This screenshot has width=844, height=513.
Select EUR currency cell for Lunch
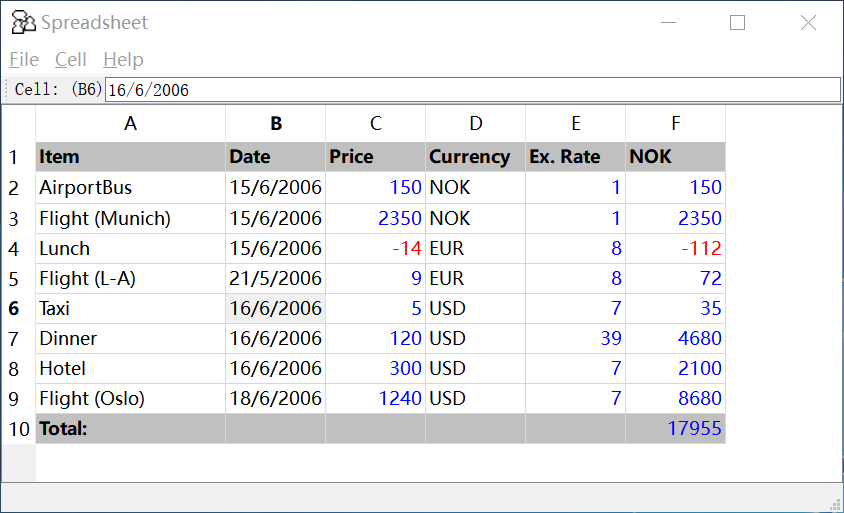click(476, 249)
